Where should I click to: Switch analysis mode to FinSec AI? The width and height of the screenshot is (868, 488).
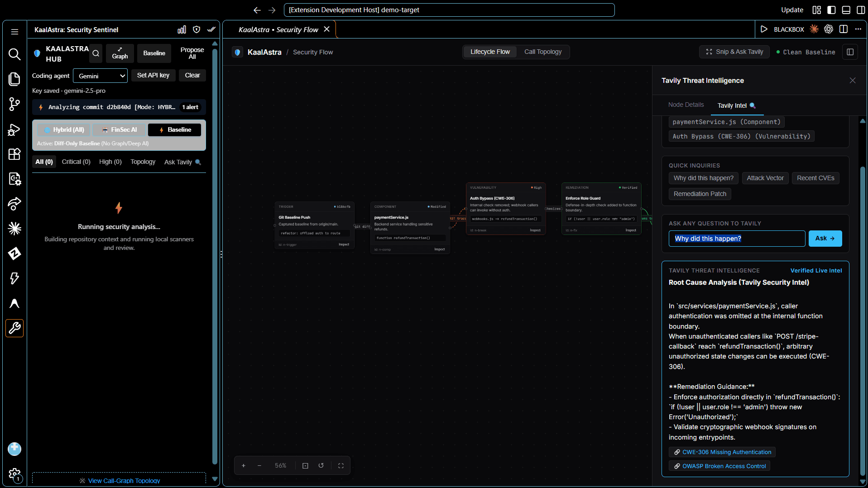click(x=120, y=130)
